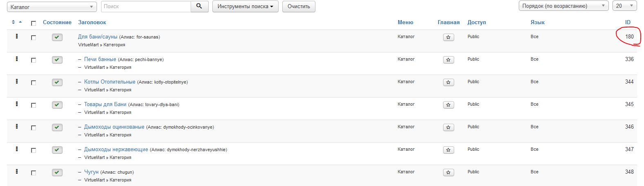Viewport: 644px width, 186px height.
Task: Sort list by Заголовок column header
Action: coord(92,23)
